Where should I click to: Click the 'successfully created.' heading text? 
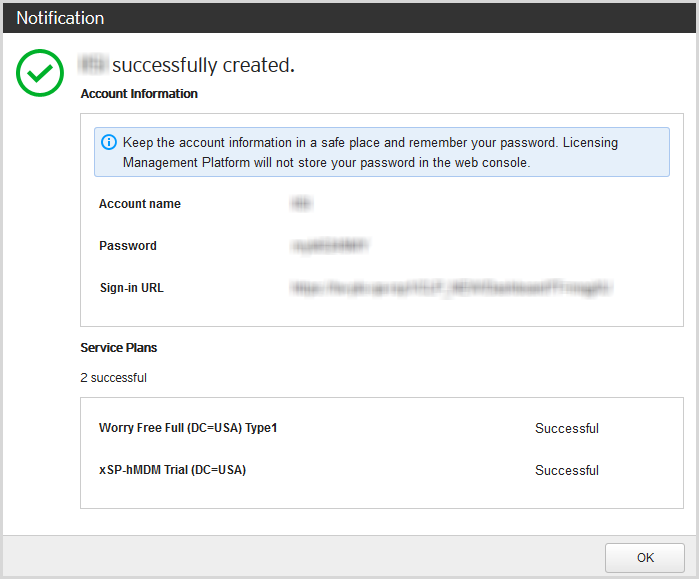203,66
